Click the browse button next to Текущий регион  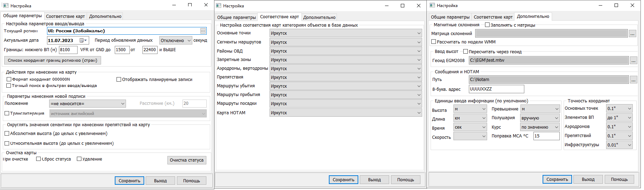(203, 31)
